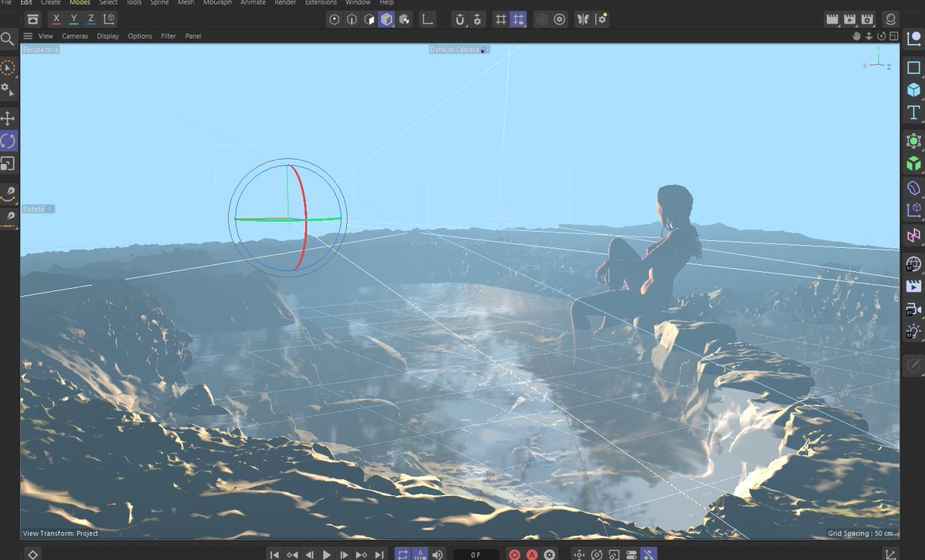Insert a rectangle spline object
The image size is (925, 560).
(913, 68)
